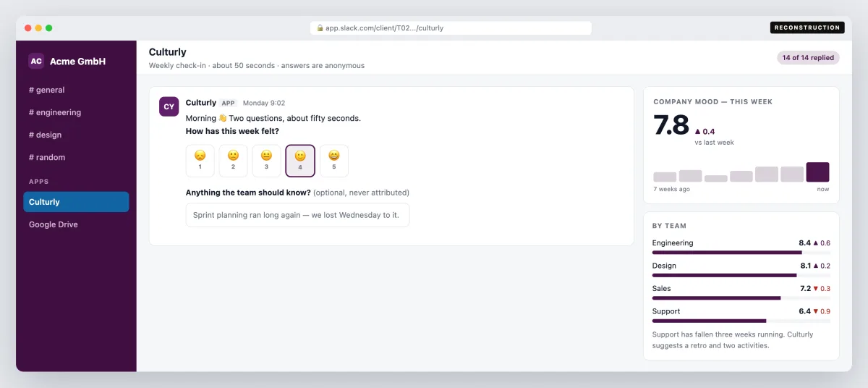Click the 'vs last week' caption
The width and height of the screenshot is (868, 388).
(x=714, y=143)
